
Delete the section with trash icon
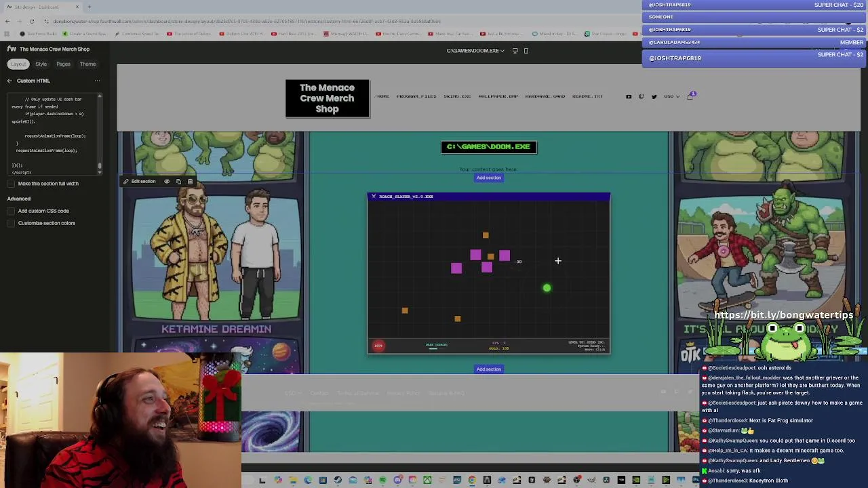190,181
